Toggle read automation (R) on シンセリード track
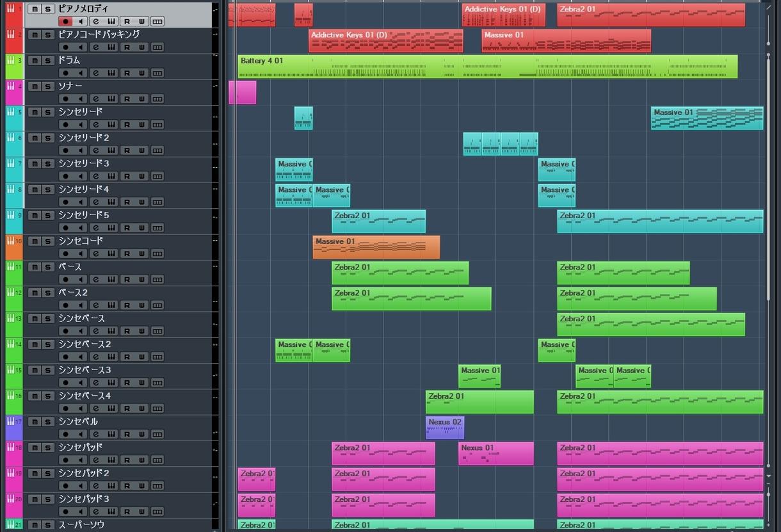Screen dimensions: 781x532 [x=127, y=125]
